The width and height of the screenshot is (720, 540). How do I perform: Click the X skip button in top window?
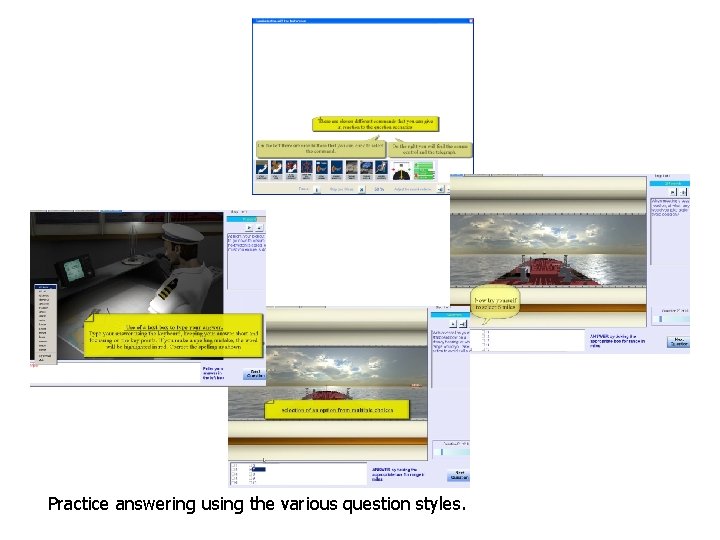point(361,190)
